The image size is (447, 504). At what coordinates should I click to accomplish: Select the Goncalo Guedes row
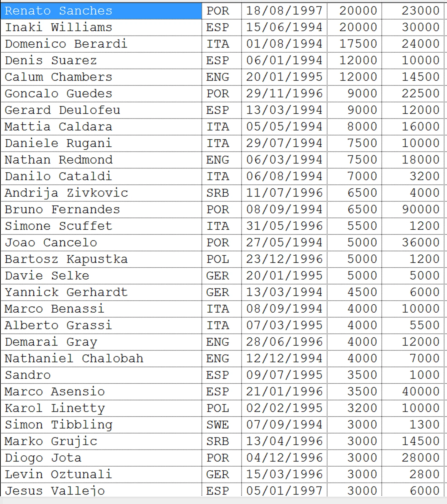(222, 94)
